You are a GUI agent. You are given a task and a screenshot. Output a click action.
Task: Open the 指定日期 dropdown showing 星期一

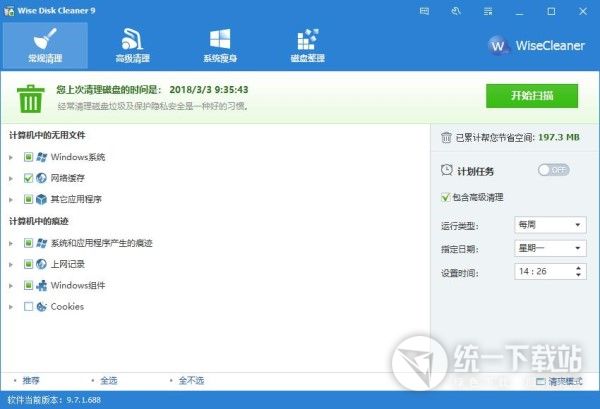tap(548, 248)
